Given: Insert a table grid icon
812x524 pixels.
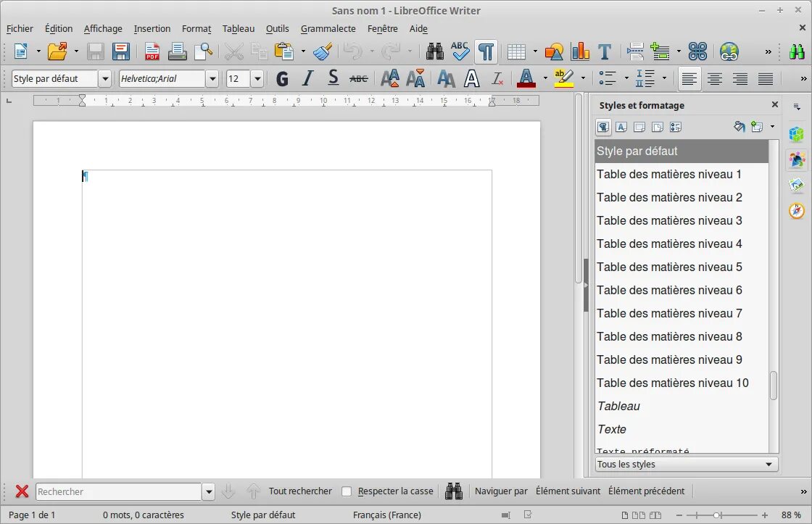Looking at the screenshot, I should (x=516, y=51).
